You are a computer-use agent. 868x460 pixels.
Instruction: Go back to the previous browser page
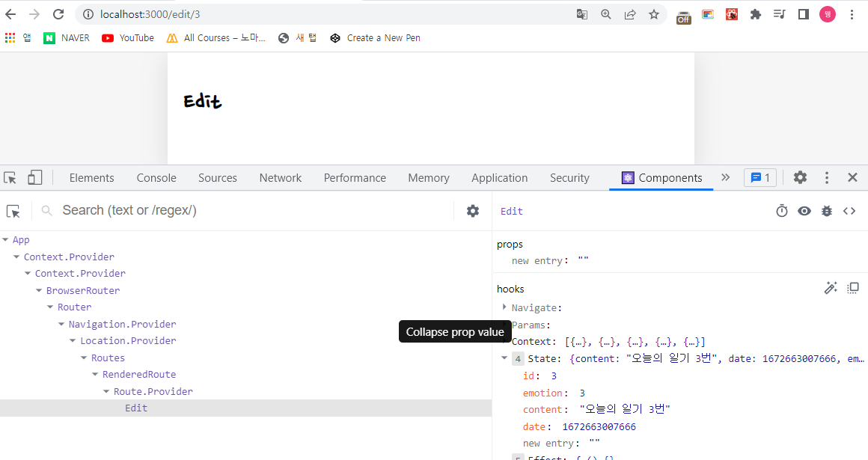coord(10,14)
